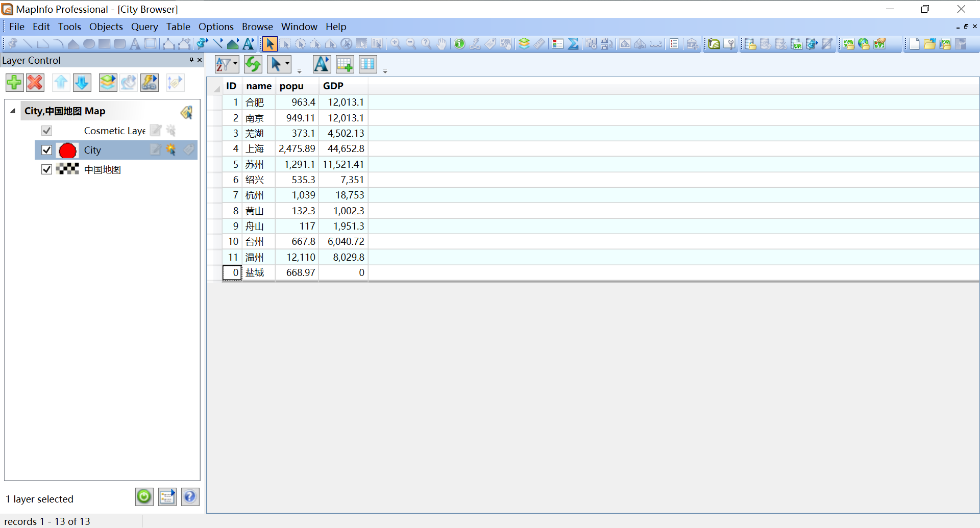Open Layer Control from the main toolbar

[524, 44]
